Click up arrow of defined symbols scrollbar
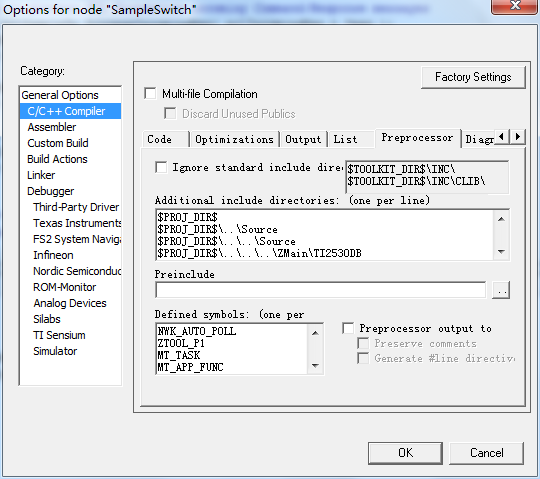The width and height of the screenshot is (540, 479). (315, 333)
